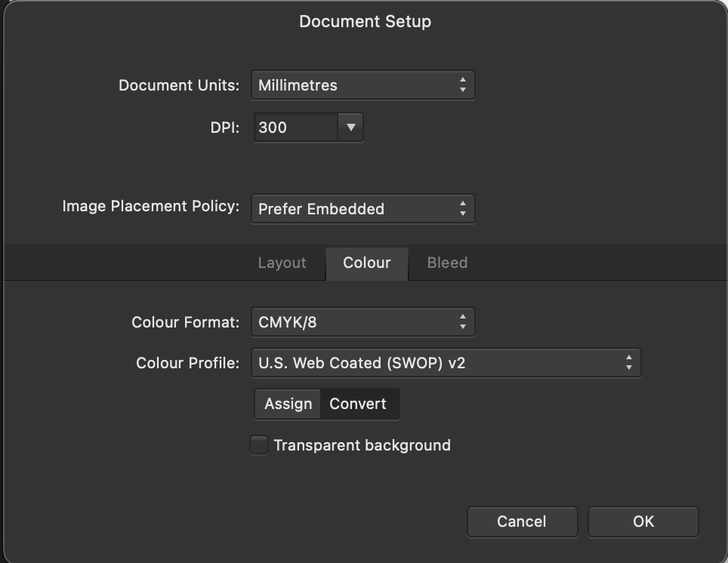
Task: Open the Colour Profile dropdown
Action: click(x=446, y=362)
